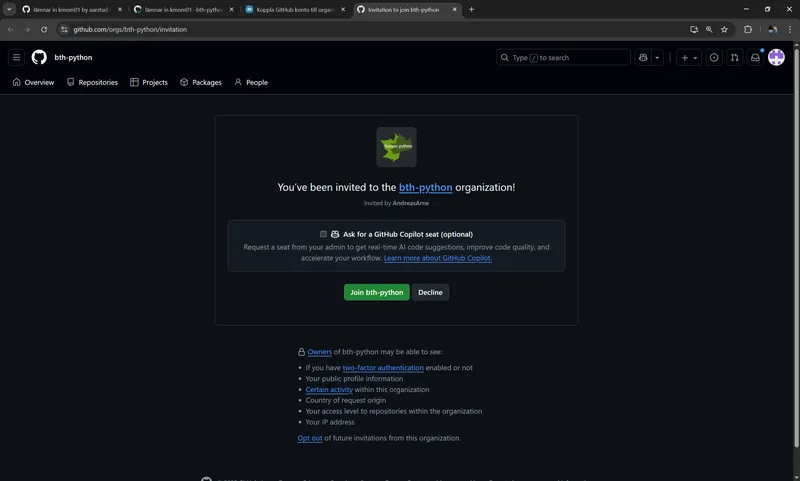Open the Pull requests icon in header
The width and height of the screenshot is (800, 481).
(735, 58)
